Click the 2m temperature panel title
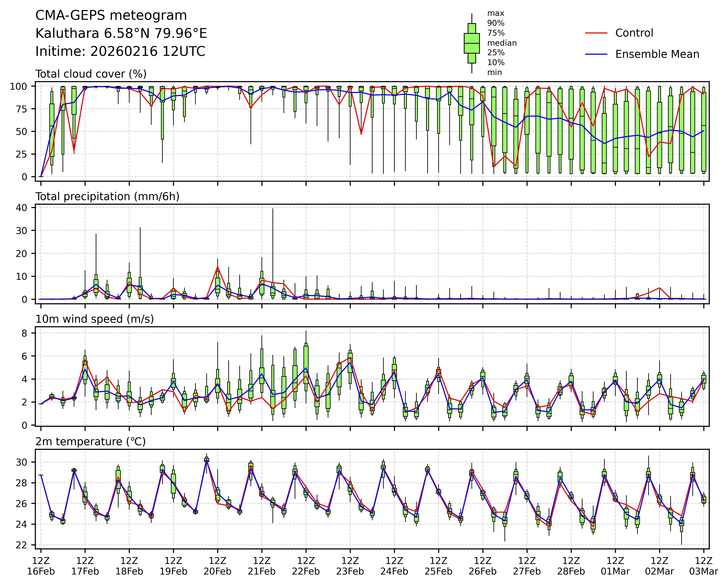The height and width of the screenshot is (586, 728). (90, 442)
